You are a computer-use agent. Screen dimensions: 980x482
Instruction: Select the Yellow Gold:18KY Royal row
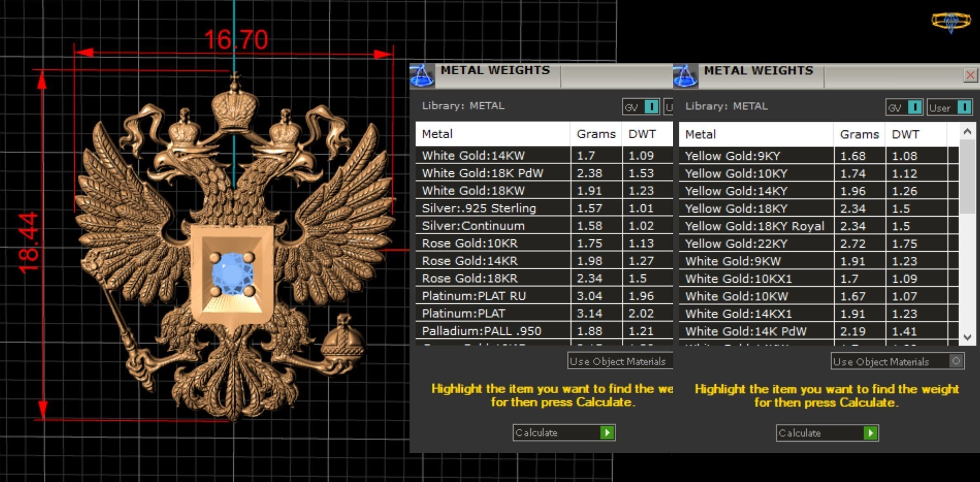coord(819,226)
